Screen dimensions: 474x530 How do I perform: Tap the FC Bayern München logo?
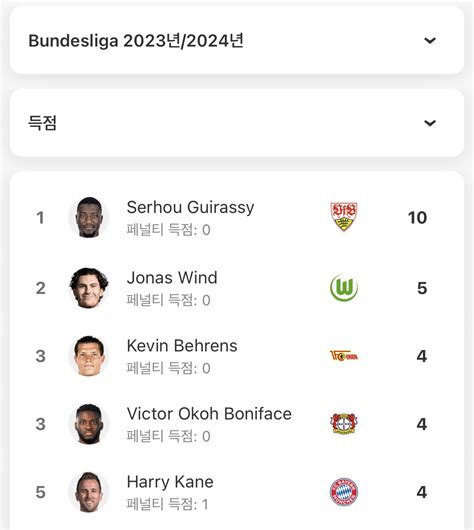(x=344, y=492)
